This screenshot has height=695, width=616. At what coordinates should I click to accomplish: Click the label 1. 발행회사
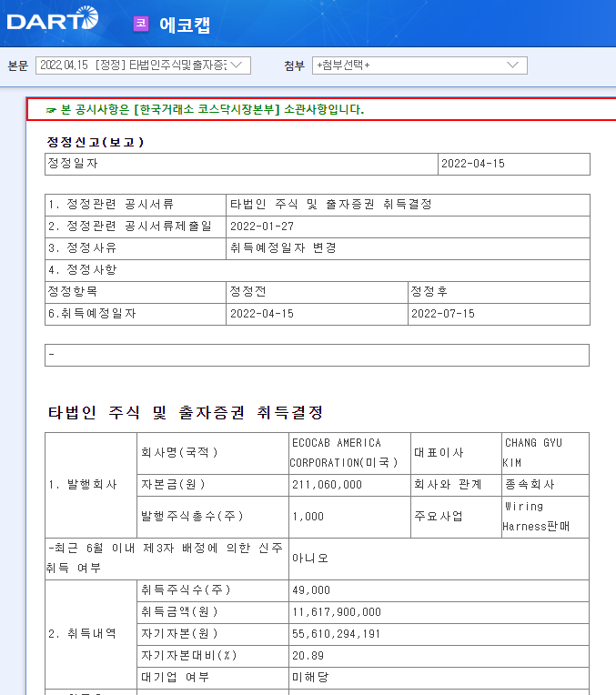pyautogui.click(x=83, y=485)
